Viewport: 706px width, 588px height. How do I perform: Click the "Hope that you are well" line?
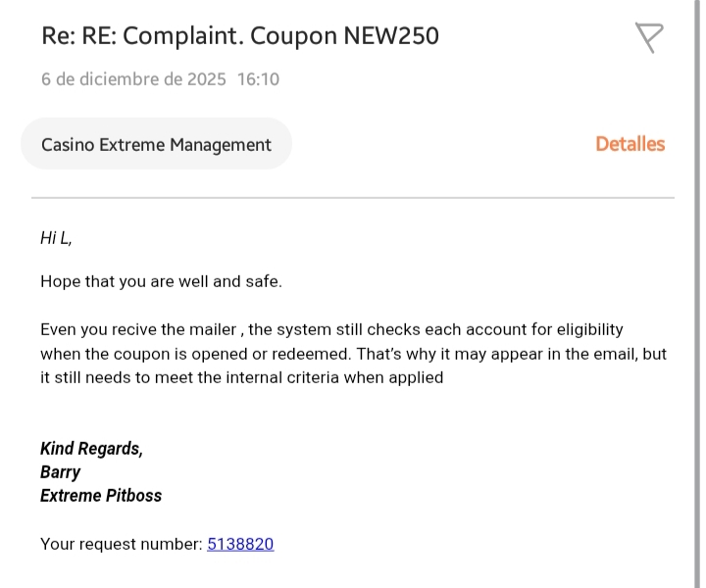[161, 281]
